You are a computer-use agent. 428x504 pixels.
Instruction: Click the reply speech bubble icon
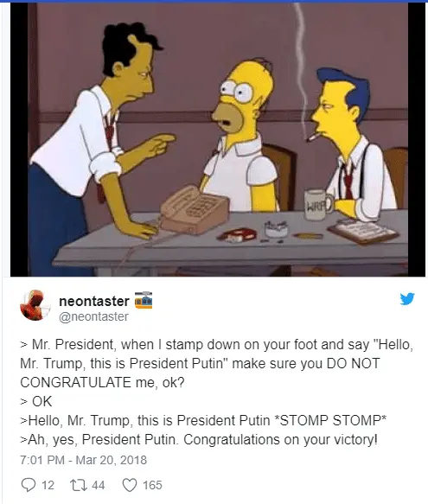click(29, 485)
